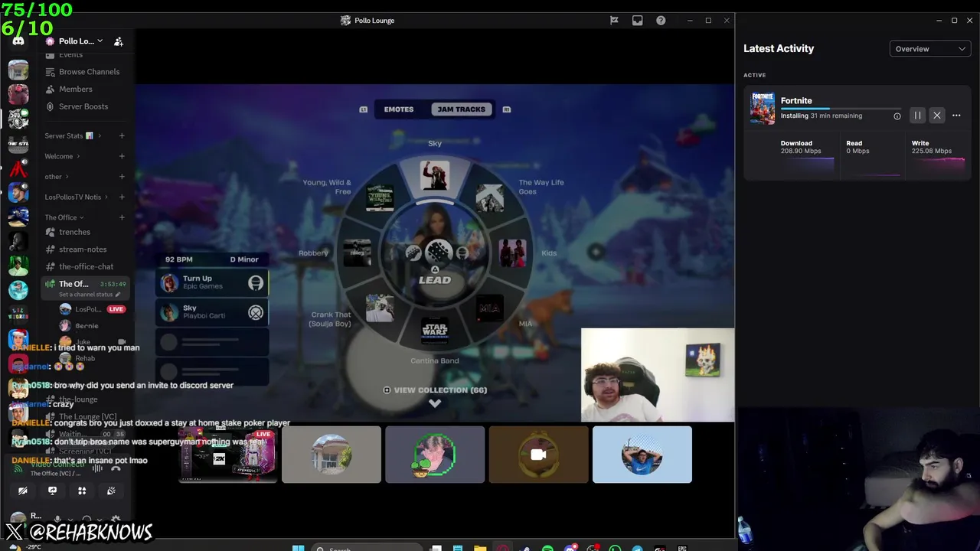This screenshot has width=980, height=551.
Task: Click the Windows taskbar Search box
Action: [367, 549]
